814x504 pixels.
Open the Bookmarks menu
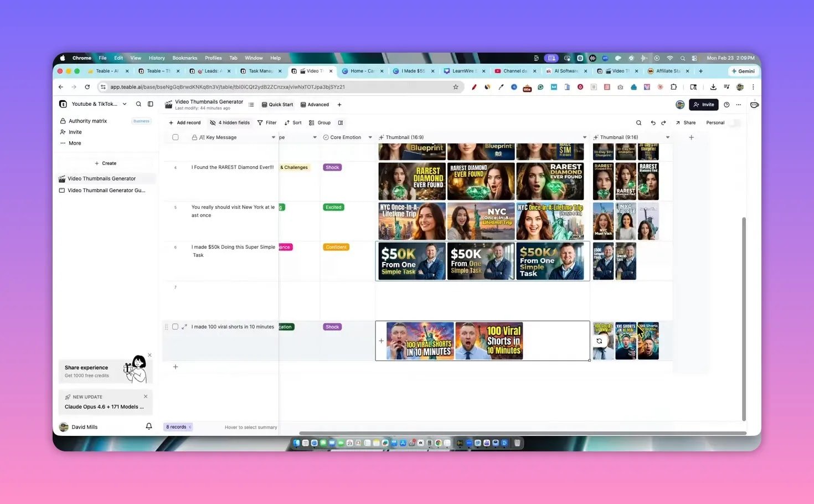tap(184, 58)
